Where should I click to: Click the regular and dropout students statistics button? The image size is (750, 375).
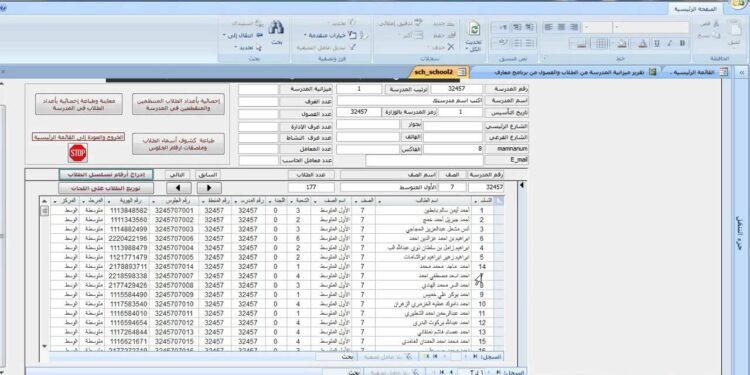[178, 104]
